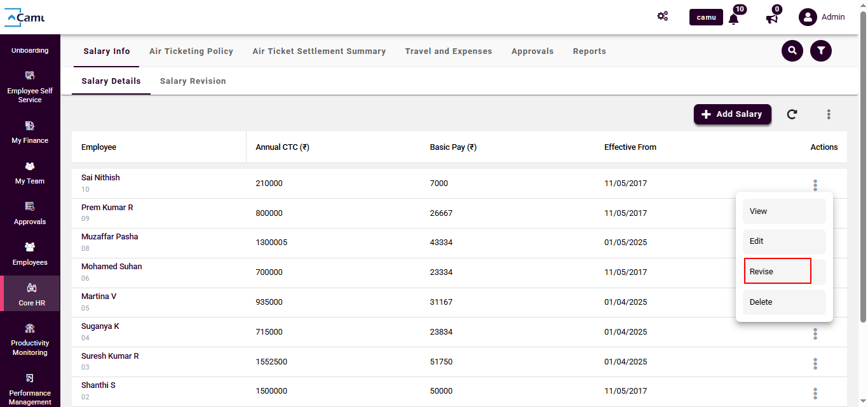The height and width of the screenshot is (407, 868).
Task: Click the notifications bell icon
Action: point(733,18)
